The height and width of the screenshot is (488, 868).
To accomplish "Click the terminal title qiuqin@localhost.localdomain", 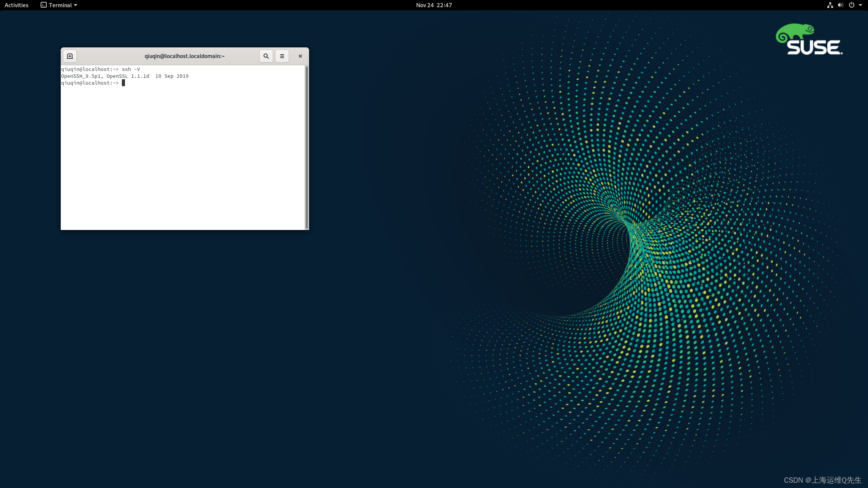I will 184,56.
